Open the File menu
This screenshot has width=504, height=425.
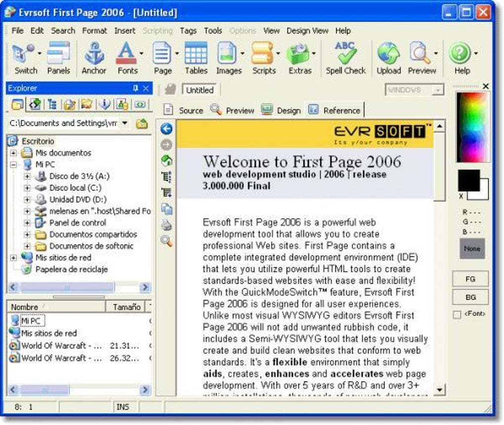pyautogui.click(x=17, y=31)
